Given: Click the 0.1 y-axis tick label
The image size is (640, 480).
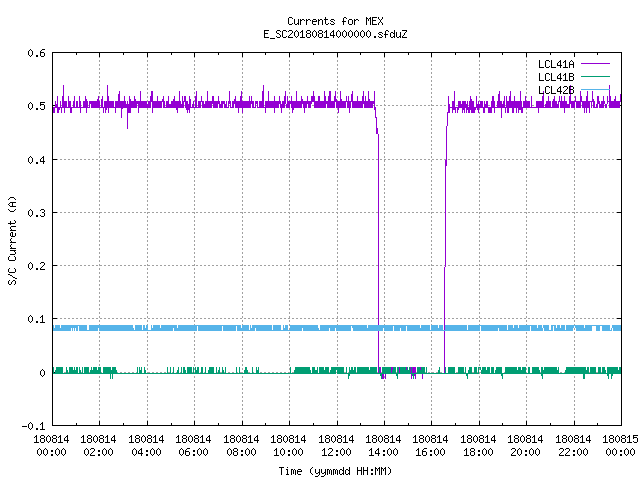Looking at the screenshot, I should [x=36, y=319].
